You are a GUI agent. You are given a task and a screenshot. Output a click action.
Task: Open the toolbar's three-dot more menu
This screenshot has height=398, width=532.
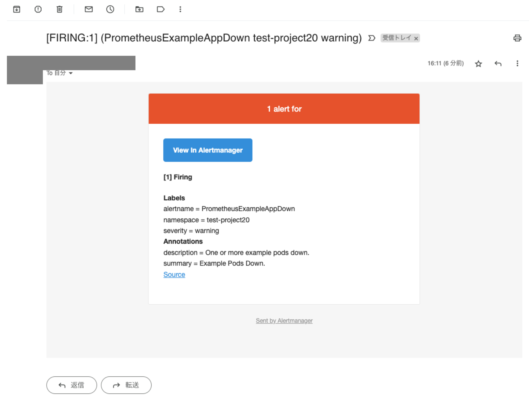tap(180, 9)
